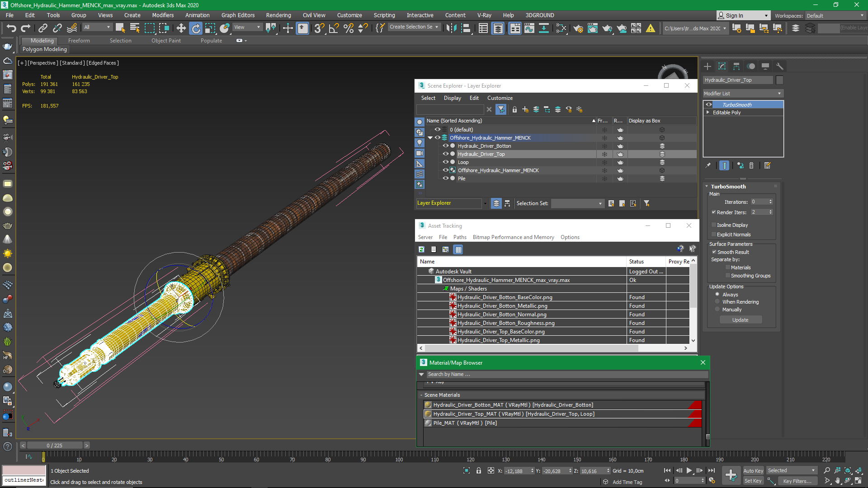Click the Zoom Extents icon in status area
This screenshot has height=488, width=868.
pos(848,471)
